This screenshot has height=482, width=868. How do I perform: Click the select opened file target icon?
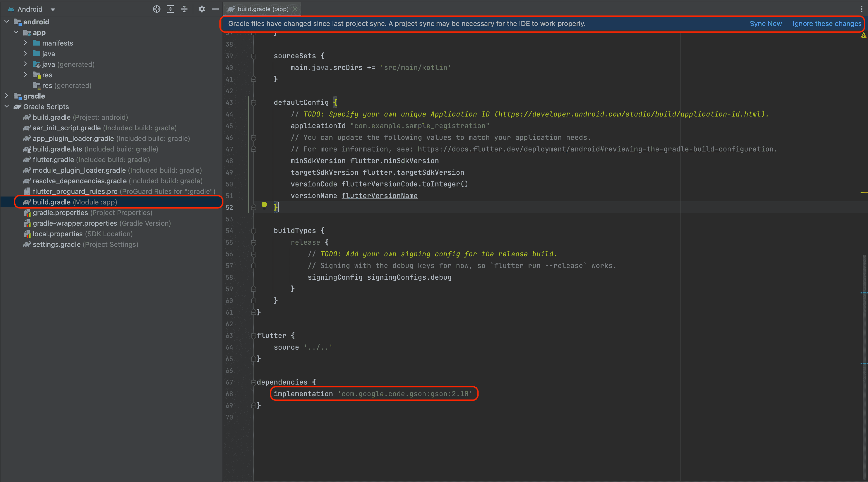156,9
